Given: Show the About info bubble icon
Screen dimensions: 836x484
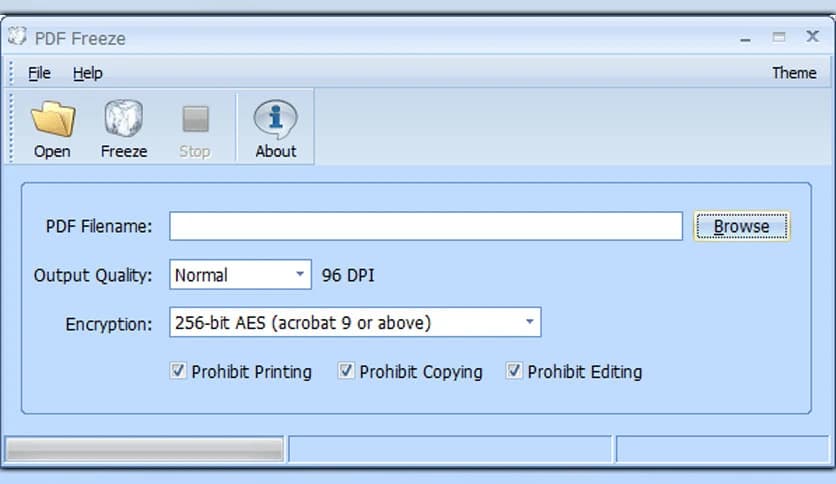Looking at the screenshot, I should pos(276,118).
